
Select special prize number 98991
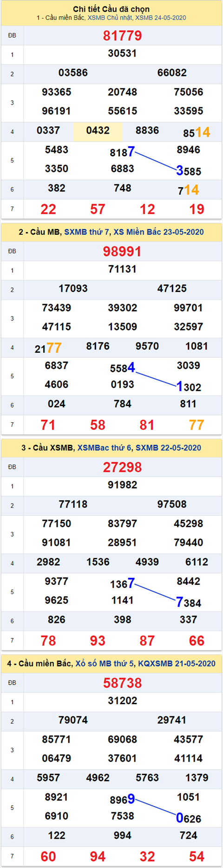click(x=123, y=252)
